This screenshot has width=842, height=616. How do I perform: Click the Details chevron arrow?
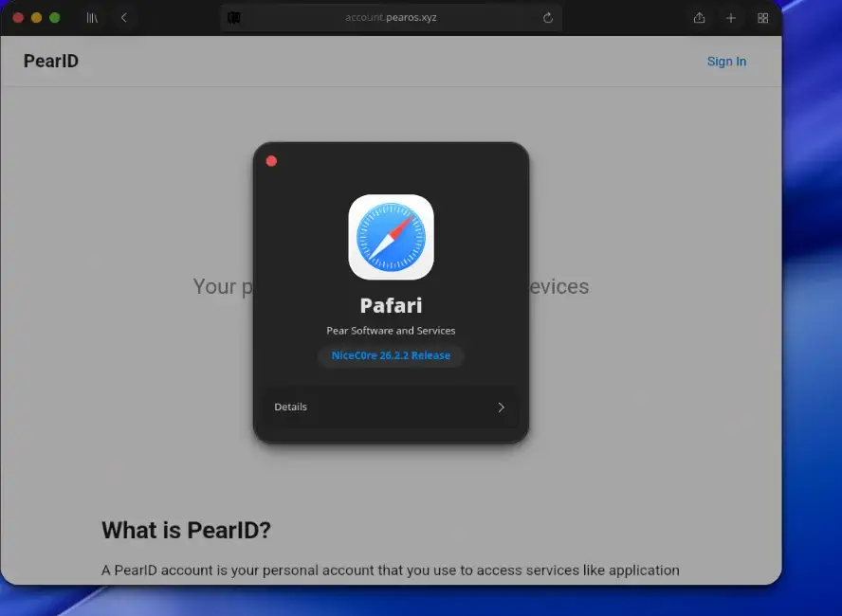pyautogui.click(x=501, y=408)
